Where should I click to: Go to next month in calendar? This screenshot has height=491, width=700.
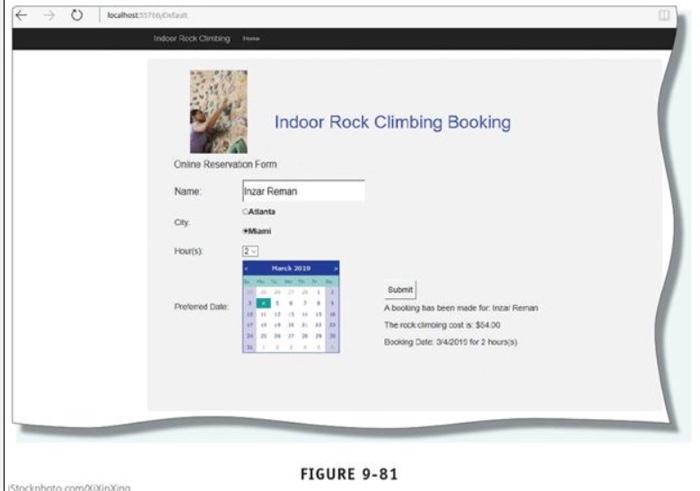(x=336, y=268)
